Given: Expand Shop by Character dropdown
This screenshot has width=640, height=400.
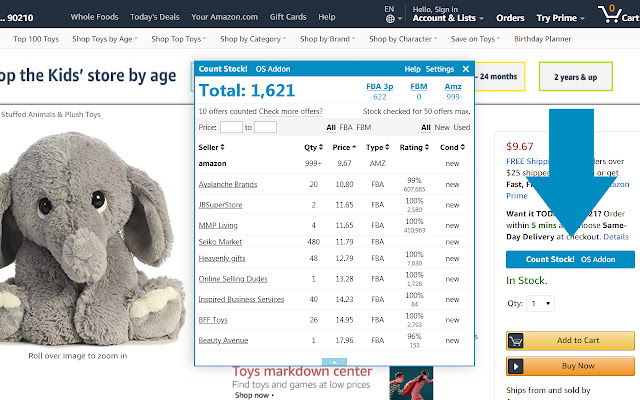Looking at the screenshot, I should coord(403,39).
